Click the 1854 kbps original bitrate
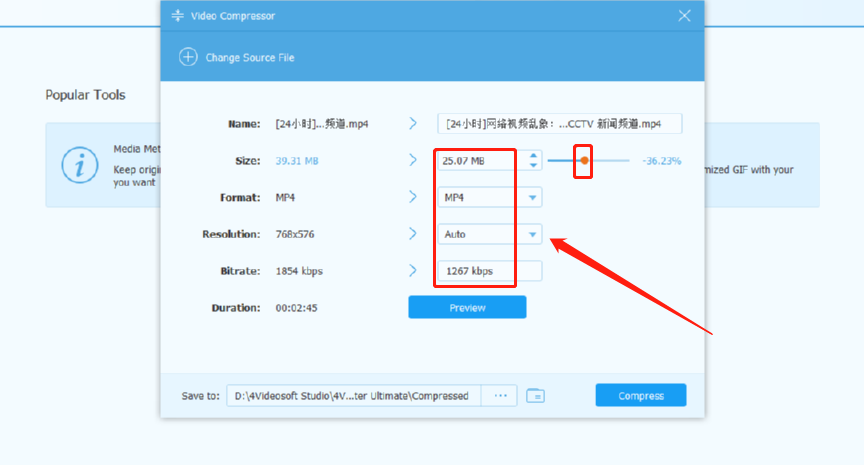This screenshot has height=465, width=867. [x=299, y=271]
